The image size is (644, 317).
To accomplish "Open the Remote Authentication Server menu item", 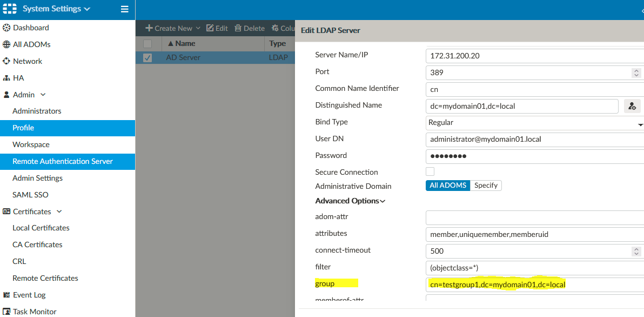I will point(63,161).
